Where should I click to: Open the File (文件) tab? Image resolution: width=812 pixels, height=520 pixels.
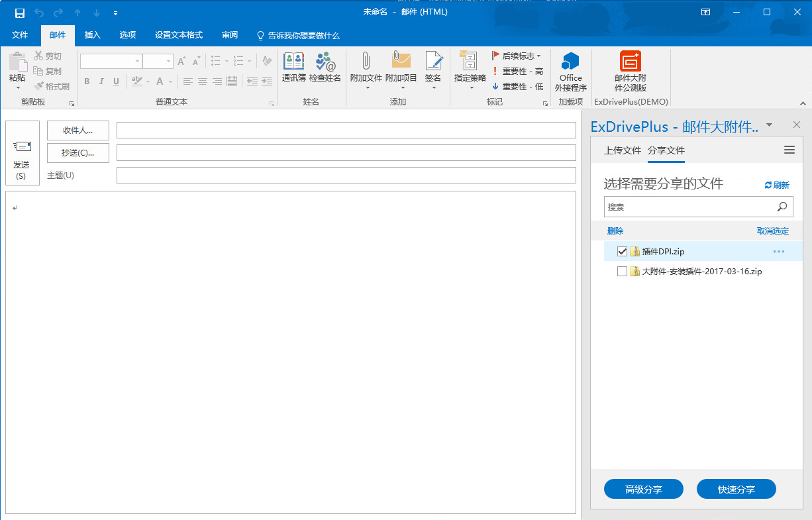coord(20,35)
